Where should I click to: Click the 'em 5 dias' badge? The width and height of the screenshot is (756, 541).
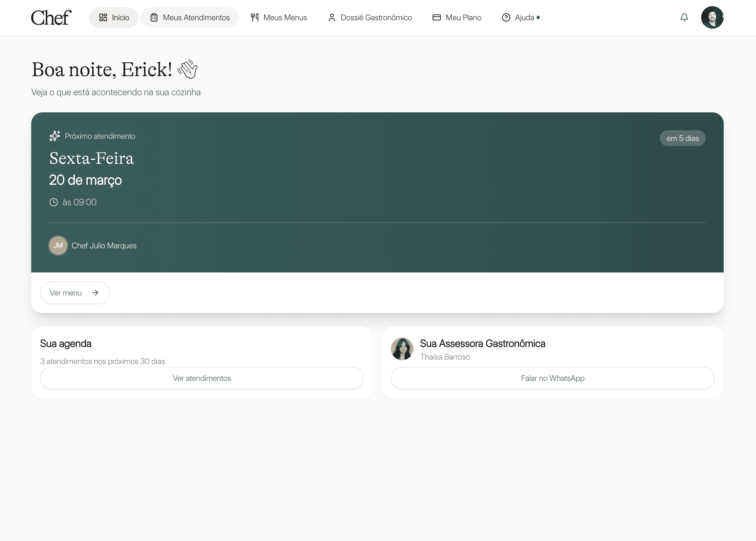682,138
